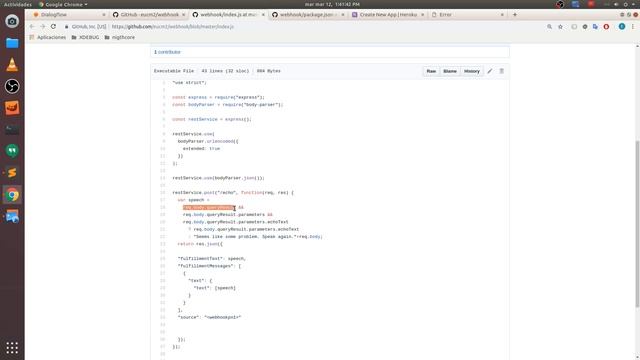Delete this file with the trash icon
This screenshot has width=640, height=360.
(x=502, y=71)
